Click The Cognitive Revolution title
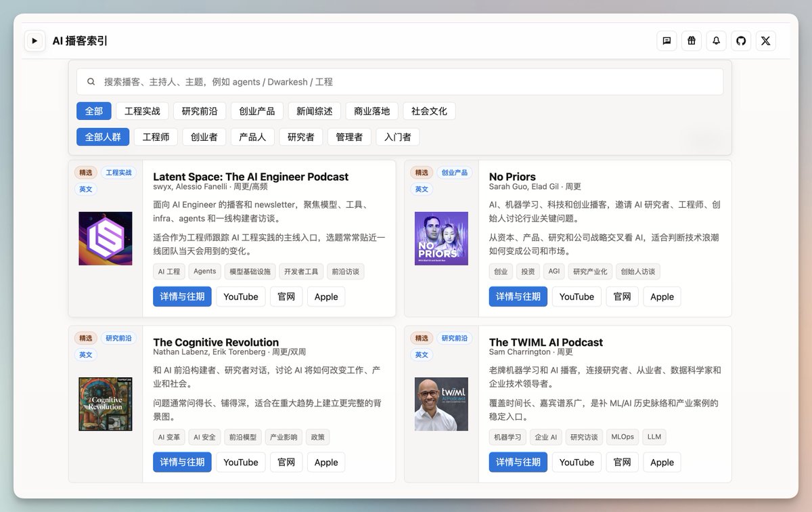Screen dimensions: 812x512 point(216,342)
